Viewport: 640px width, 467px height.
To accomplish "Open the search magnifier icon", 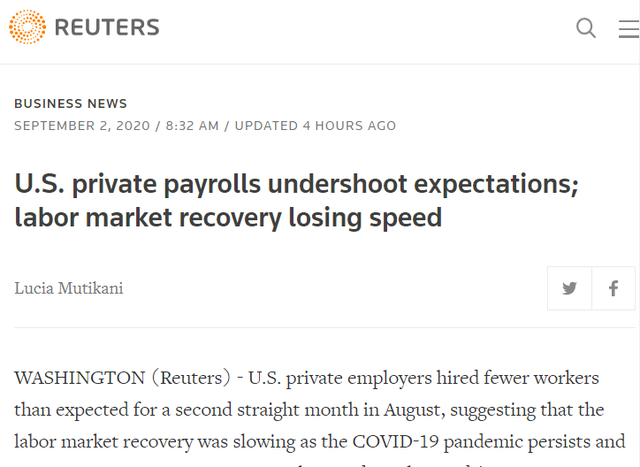I will [x=586, y=28].
